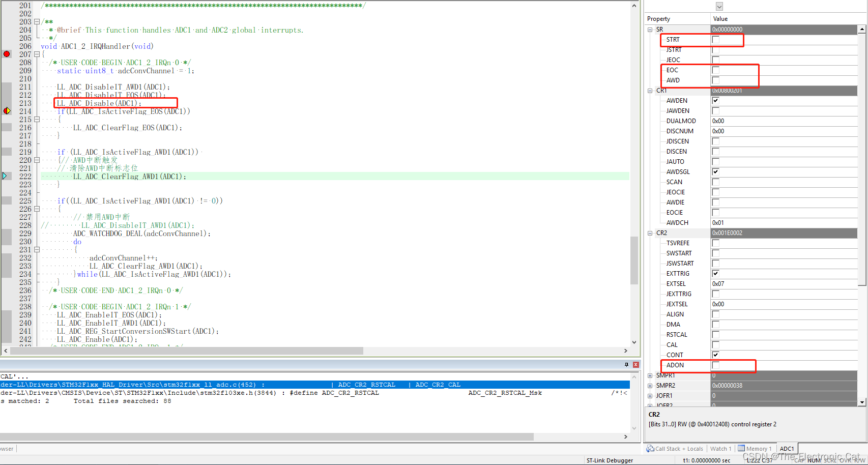The image size is (868, 465).
Task: Edit the EXTSEL value 0x07
Action: pos(784,284)
